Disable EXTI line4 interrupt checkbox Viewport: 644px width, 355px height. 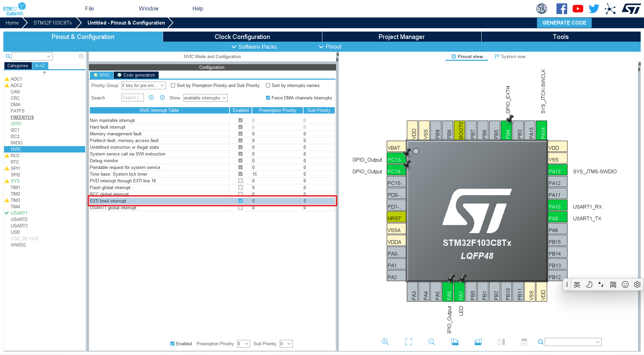[240, 201]
